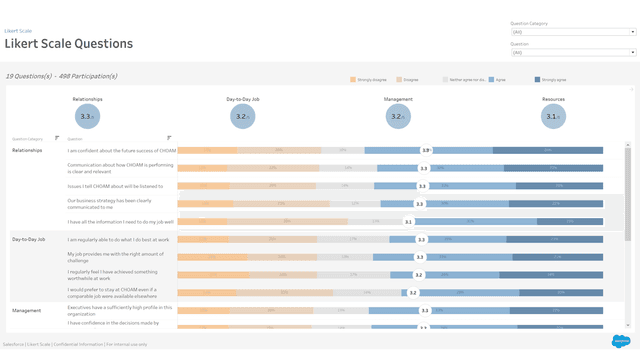Click the Strongly agree legend swatch
The image size is (640, 363).
click(537, 80)
